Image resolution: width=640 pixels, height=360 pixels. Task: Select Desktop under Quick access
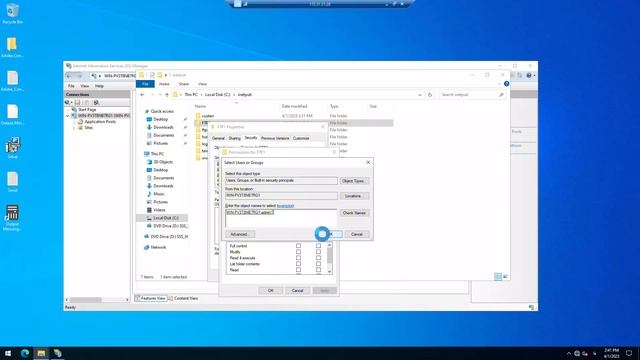click(160, 119)
